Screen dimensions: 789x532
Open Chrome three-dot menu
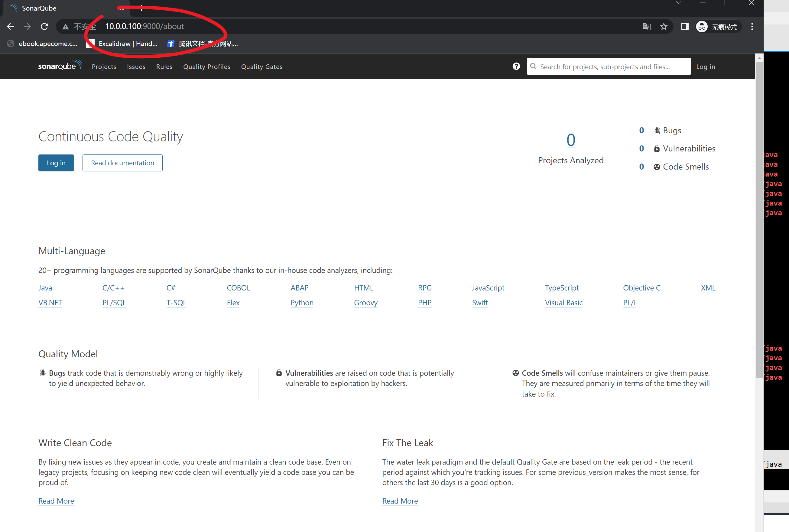(x=752, y=27)
